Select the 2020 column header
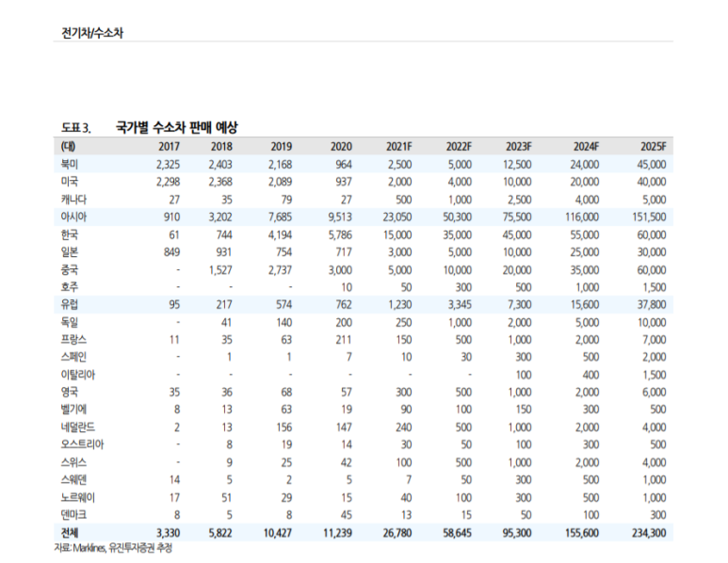 coord(341,147)
